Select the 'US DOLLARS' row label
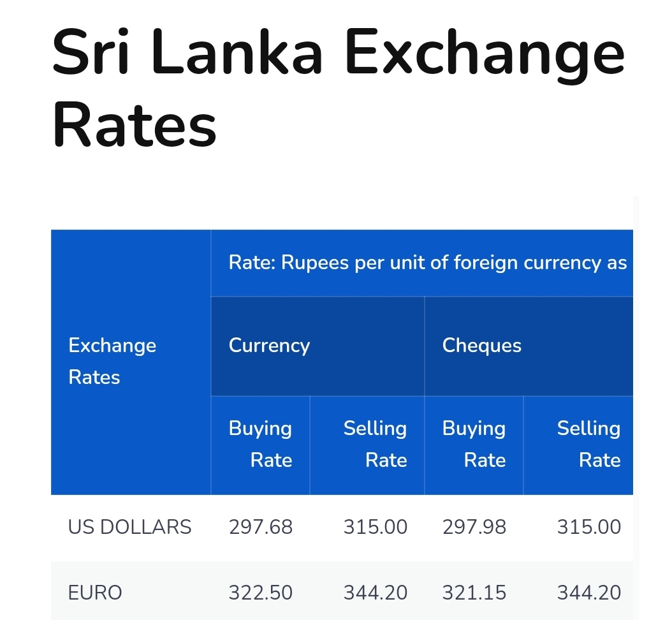The width and height of the screenshot is (672, 620). [x=129, y=527]
